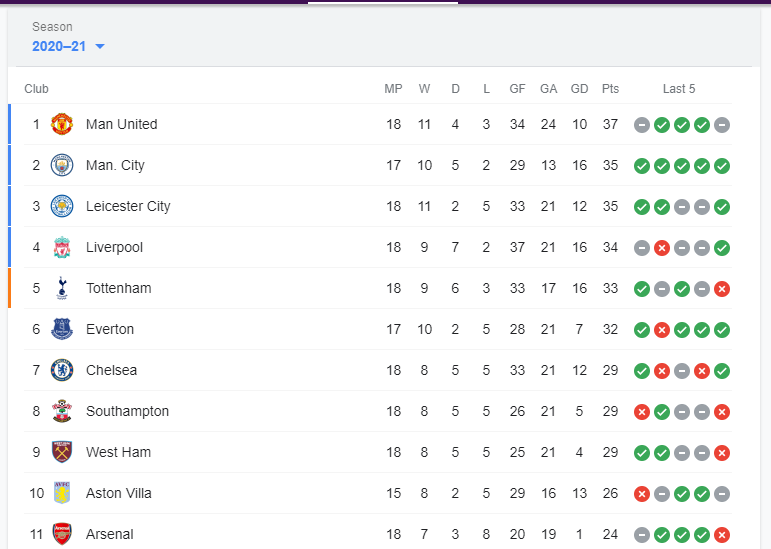Image resolution: width=771 pixels, height=549 pixels.
Task: Open the Southampton team link
Action: pyautogui.click(x=127, y=411)
